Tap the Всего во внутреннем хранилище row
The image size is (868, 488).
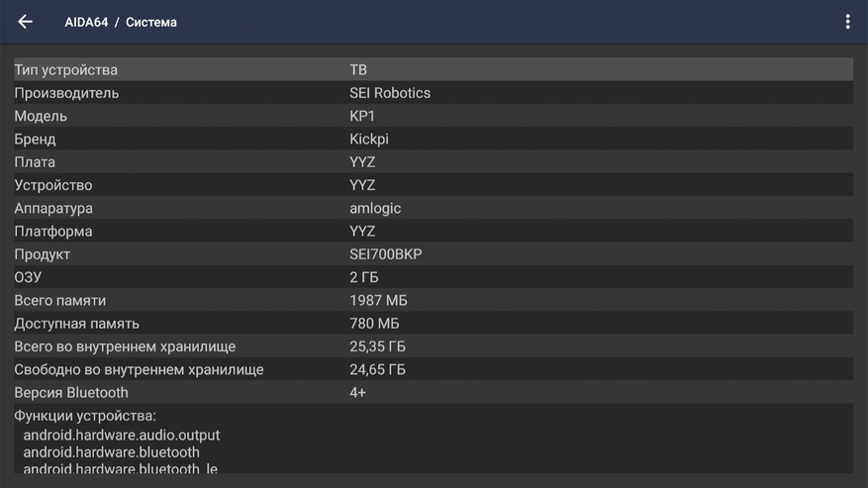pyautogui.click(x=433, y=346)
